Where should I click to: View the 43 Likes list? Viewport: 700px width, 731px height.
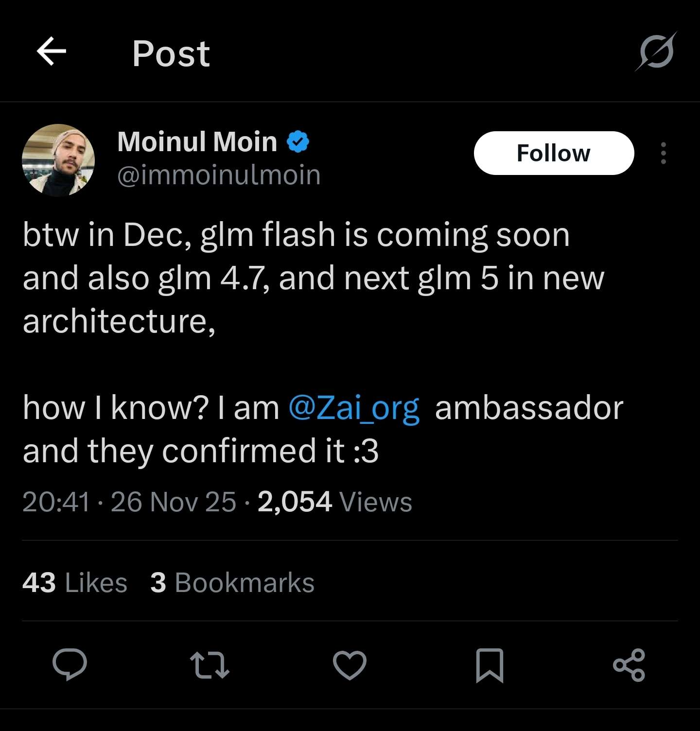tap(75, 582)
